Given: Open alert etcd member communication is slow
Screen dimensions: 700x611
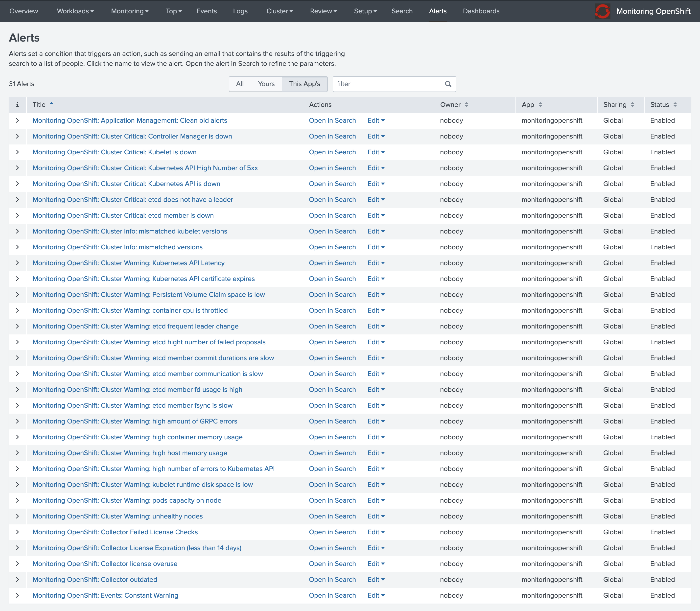Looking at the screenshot, I should coord(148,374).
